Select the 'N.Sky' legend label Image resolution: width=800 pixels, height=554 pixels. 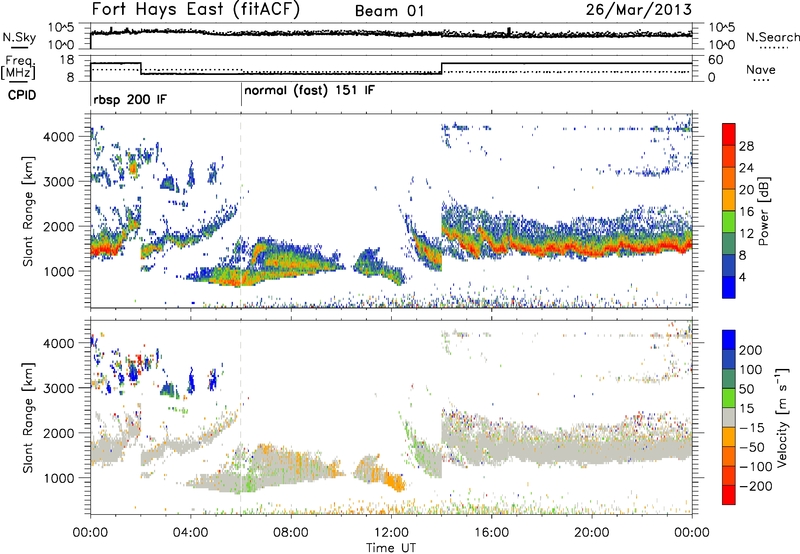click(x=19, y=37)
